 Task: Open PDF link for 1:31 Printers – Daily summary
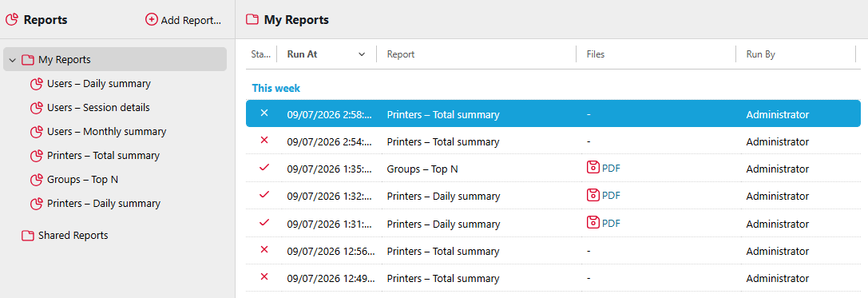611,223
